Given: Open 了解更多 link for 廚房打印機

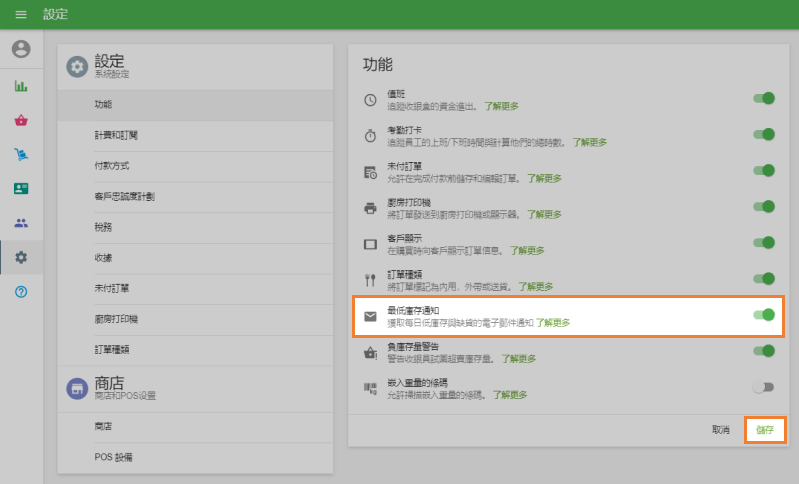Looking at the screenshot, I should (544, 214).
